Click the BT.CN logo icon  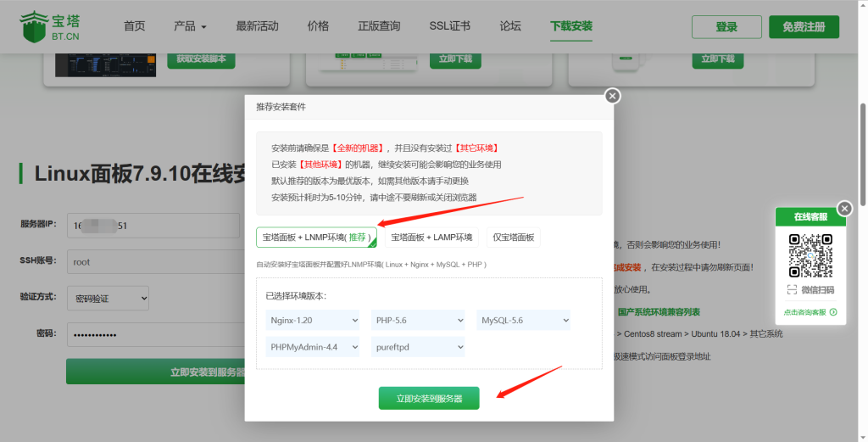34,26
